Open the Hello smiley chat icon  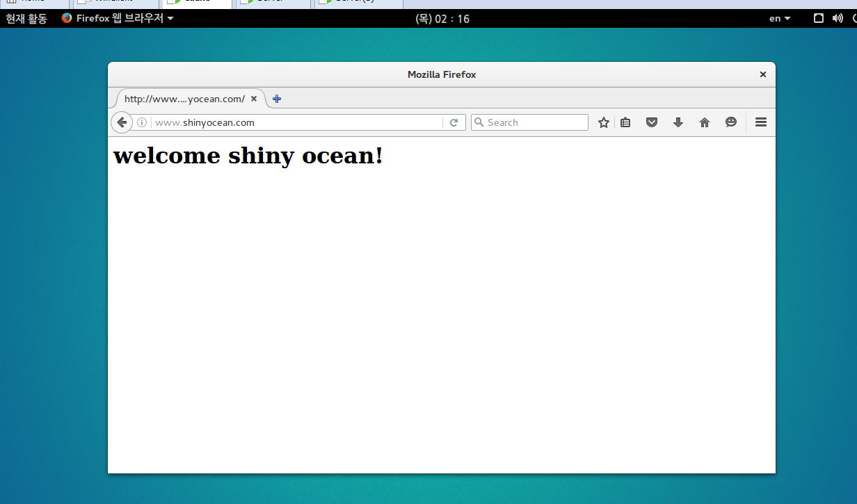(x=731, y=122)
